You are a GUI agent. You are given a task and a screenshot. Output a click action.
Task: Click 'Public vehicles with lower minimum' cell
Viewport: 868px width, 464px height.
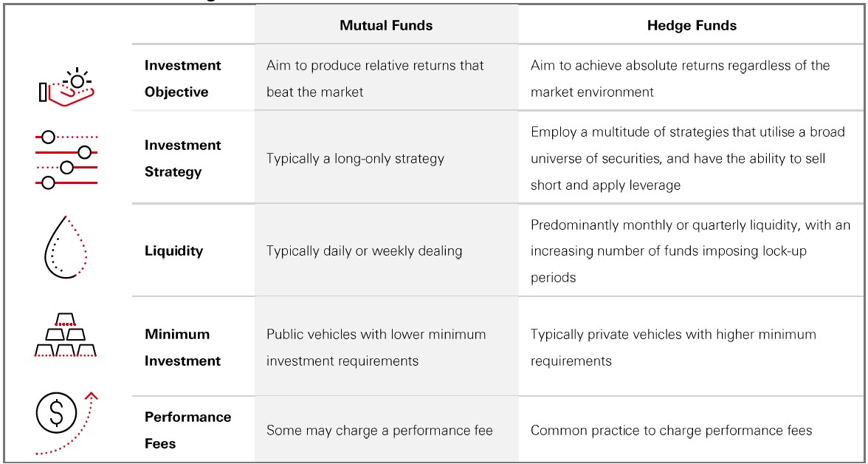coord(376,347)
